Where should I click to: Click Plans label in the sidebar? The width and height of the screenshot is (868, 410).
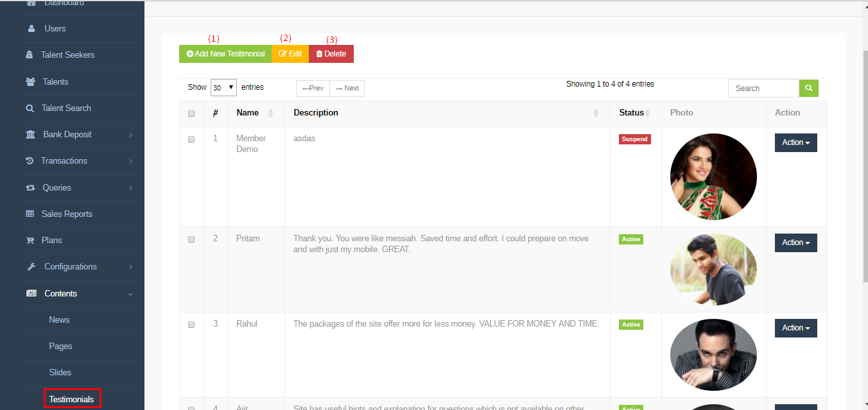point(52,241)
